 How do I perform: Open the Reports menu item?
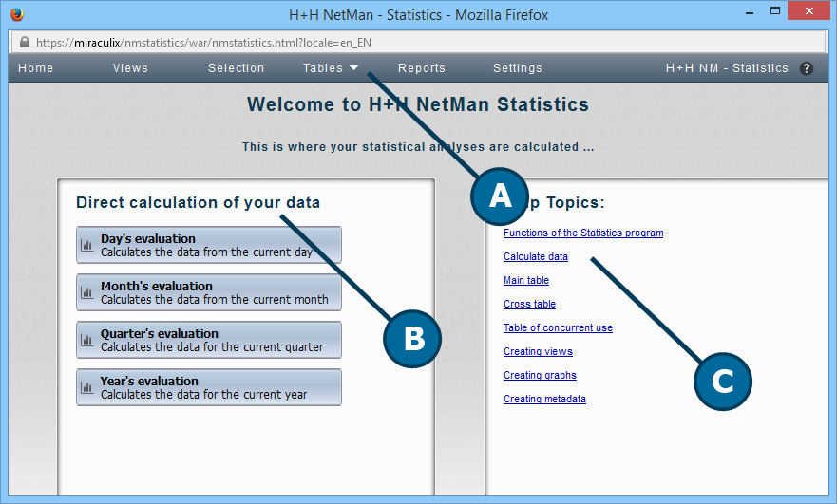tap(422, 68)
